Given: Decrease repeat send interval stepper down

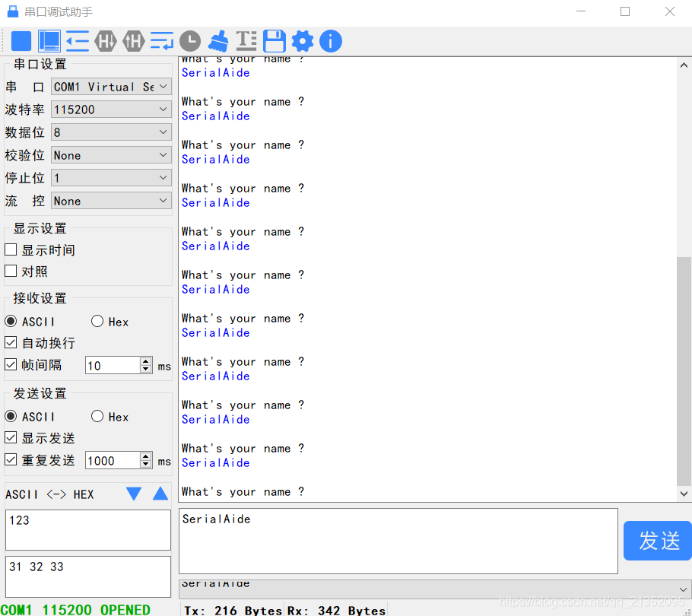Looking at the screenshot, I should click(x=146, y=464).
